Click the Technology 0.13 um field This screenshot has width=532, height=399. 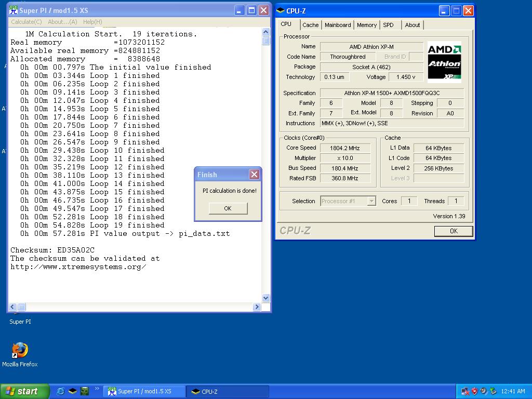coord(335,77)
